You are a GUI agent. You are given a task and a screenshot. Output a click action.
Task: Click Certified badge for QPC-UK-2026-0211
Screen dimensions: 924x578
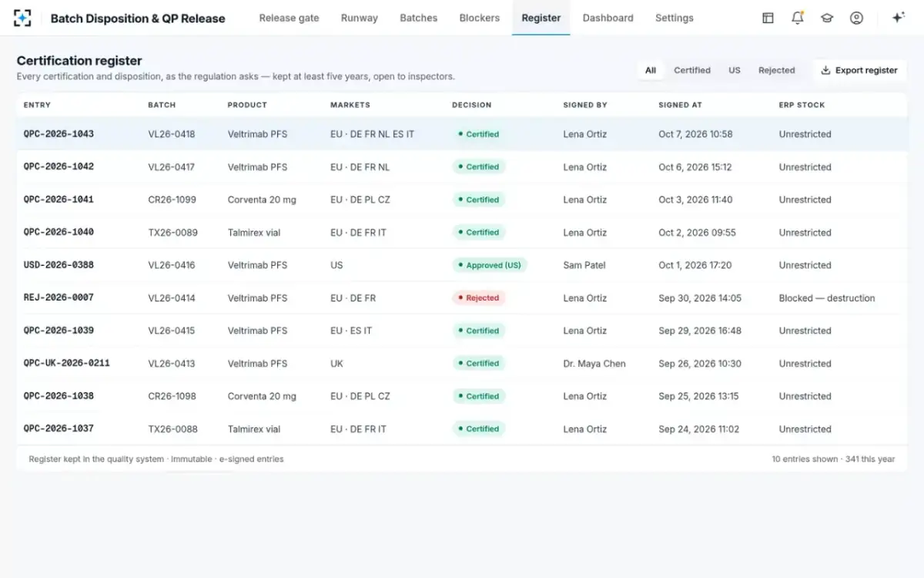click(x=478, y=364)
